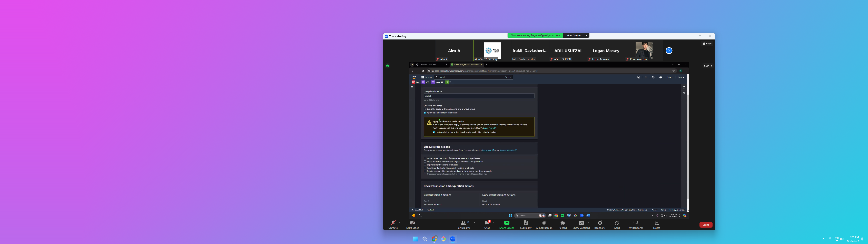The image size is (868, 244).
Task: Open the AI Companion
Action: point(544,223)
